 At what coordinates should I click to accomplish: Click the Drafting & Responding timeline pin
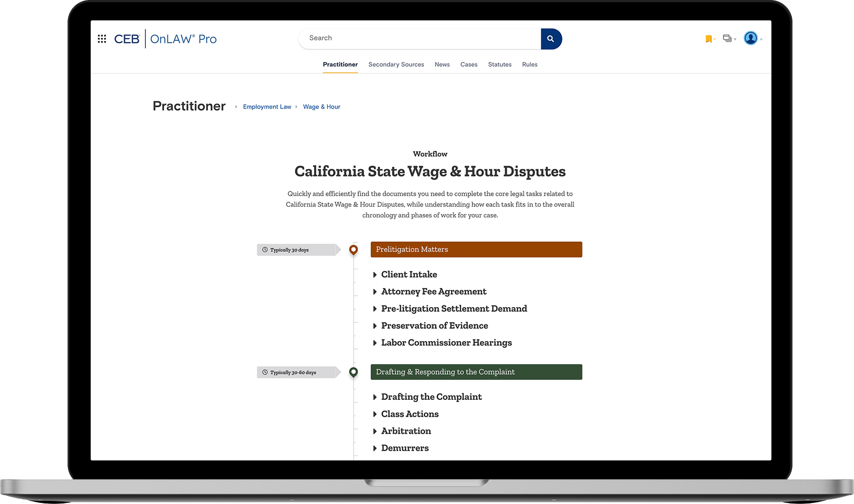[354, 372]
